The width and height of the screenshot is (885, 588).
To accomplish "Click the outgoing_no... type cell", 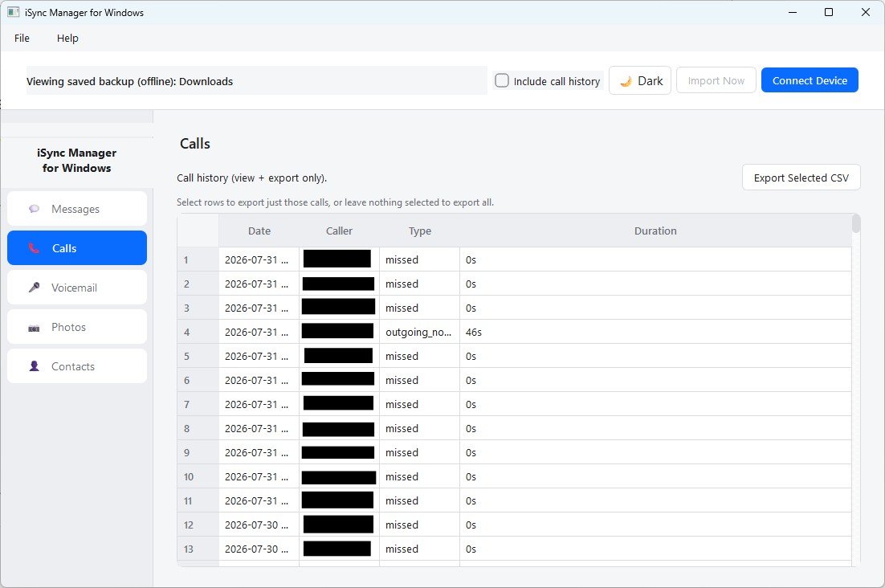I will 419,332.
